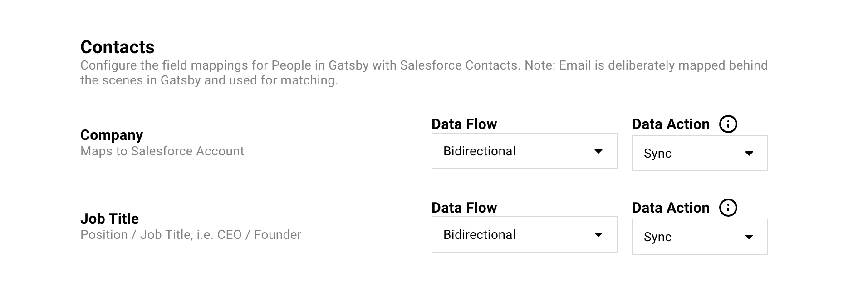Click the caret arrow in Job Title's Bidirectional dropdown

(598, 235)
